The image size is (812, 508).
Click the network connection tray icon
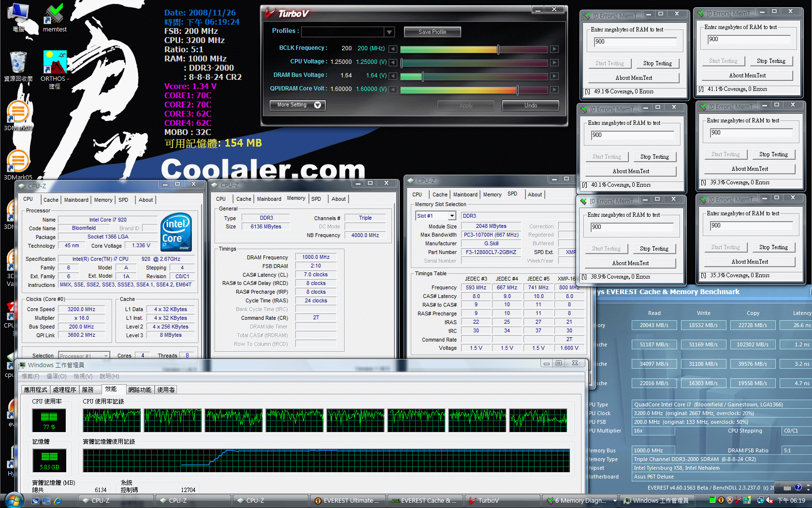click(x=760, y=500)
